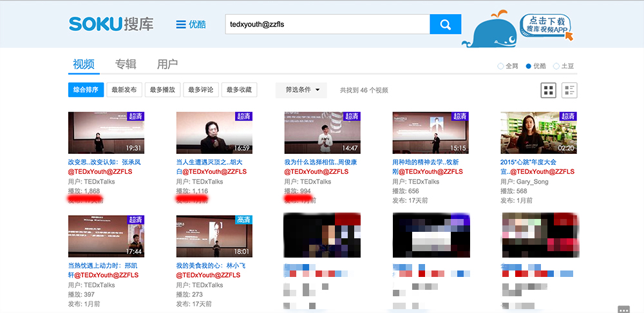This screenshot has width=644, height=313.
Task: Switch to grid view icon
Action: (548, 90)
